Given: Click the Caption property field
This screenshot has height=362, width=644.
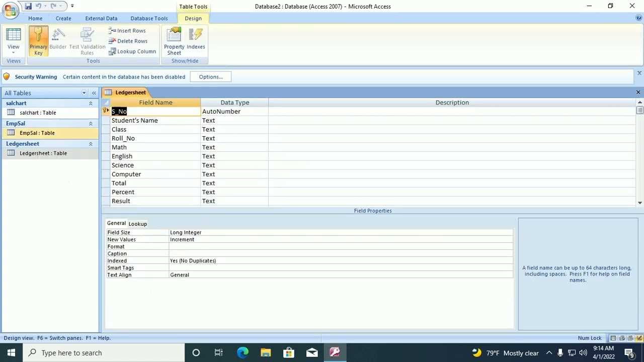Looking at the screenshot, I should tap(341, 253).
